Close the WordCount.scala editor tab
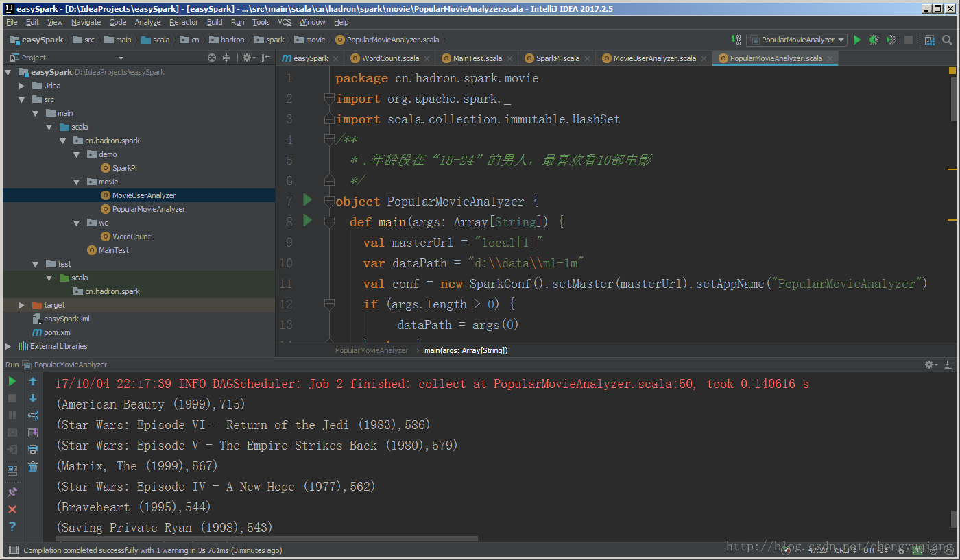 pos(427,59)
